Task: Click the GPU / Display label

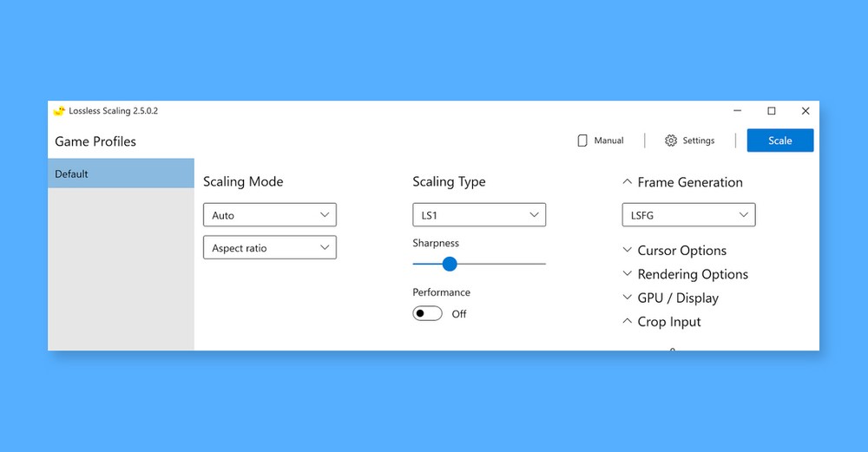Action: (x=678, y=298)
